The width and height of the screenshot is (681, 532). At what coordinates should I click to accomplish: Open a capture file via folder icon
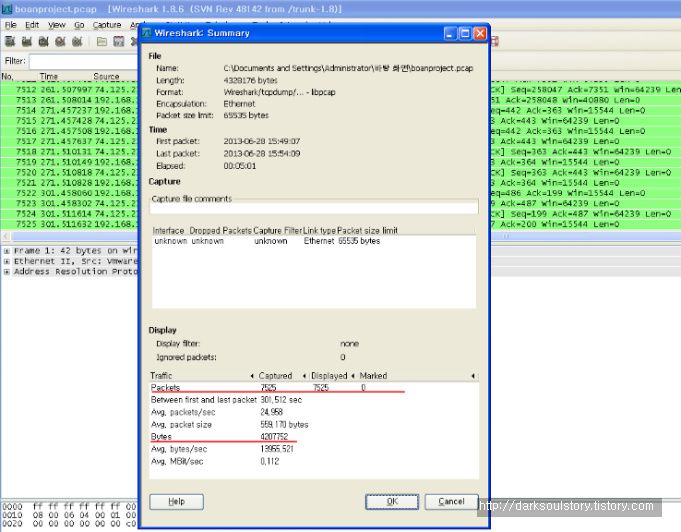(x=102, y=41)
